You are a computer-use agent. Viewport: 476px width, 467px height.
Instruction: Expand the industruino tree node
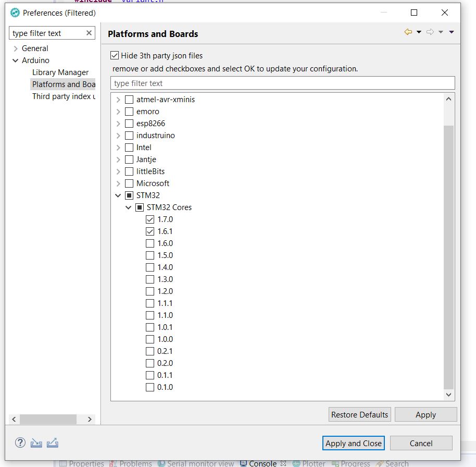(118, 136)
